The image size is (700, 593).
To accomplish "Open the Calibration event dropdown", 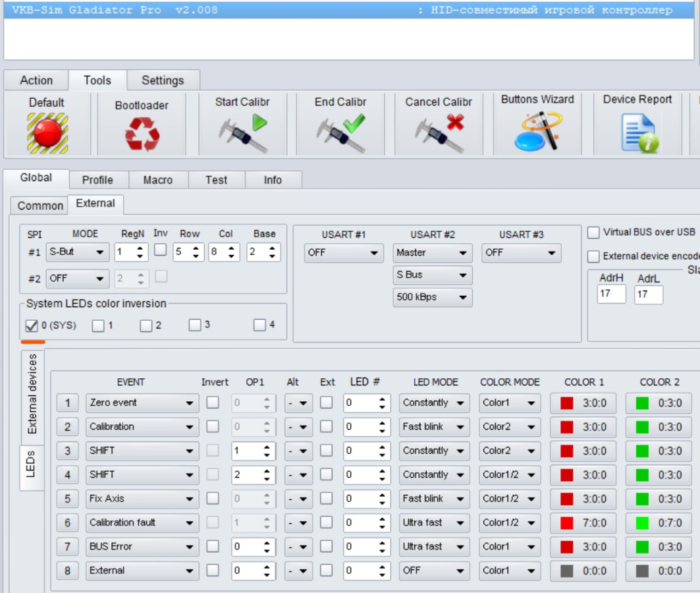I will point(142,427).
